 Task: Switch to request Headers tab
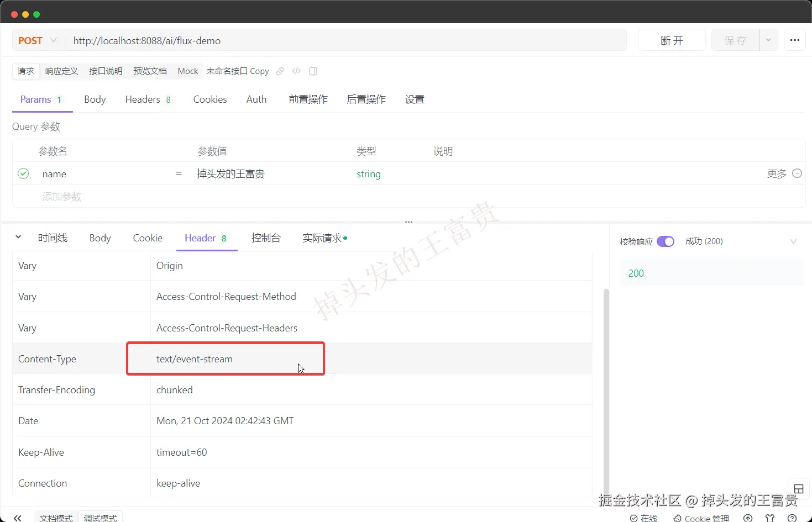point(148,99)
